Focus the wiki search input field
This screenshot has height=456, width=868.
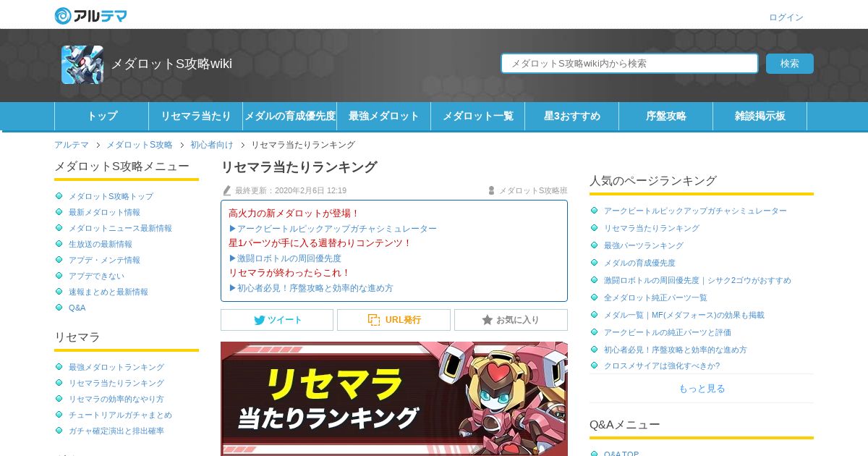(x=629, y=64)
